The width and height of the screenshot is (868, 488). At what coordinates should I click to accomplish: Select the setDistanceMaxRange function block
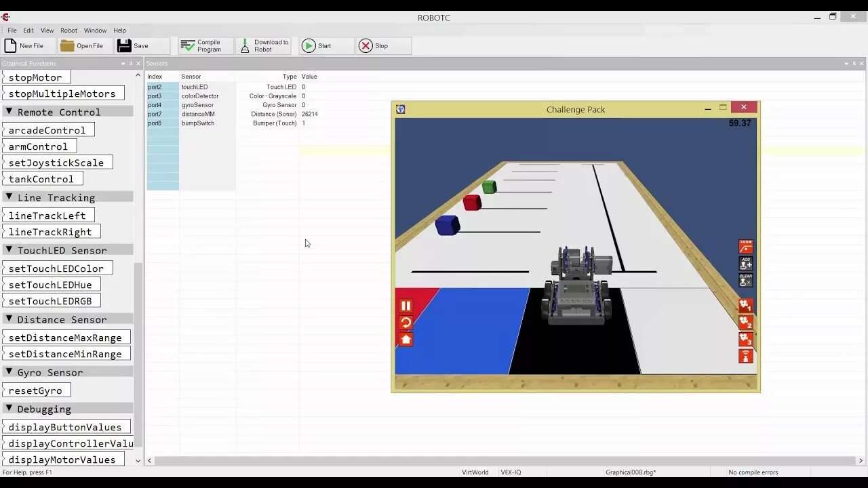coord(66,338)
